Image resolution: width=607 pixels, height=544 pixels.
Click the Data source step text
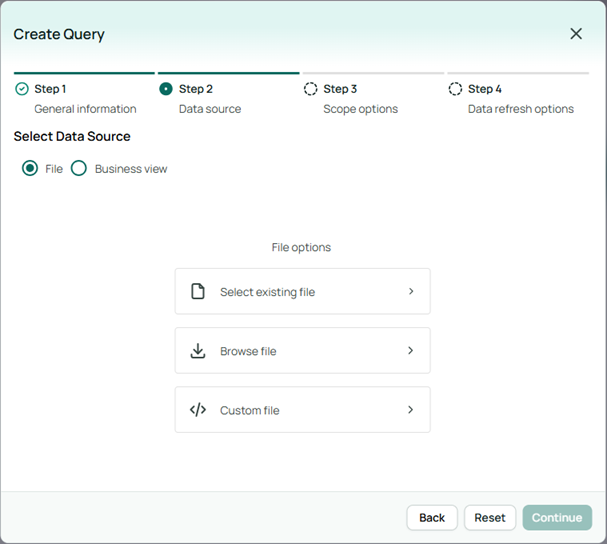tap(210, 109)
